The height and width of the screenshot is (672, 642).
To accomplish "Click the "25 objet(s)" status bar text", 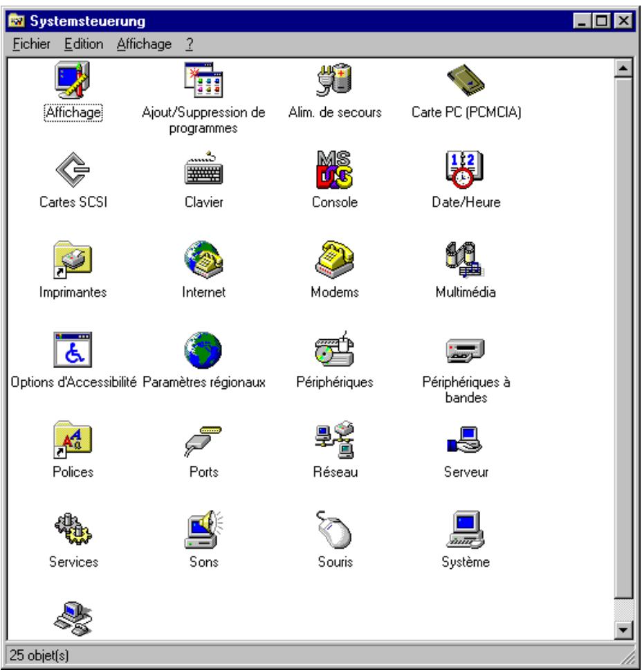I will pyautogui.click(x=39, y=655).
